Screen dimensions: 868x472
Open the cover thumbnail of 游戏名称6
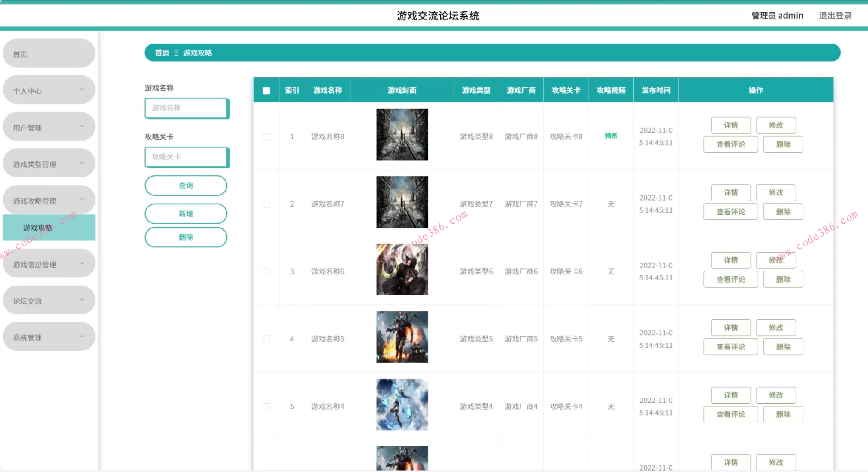[x=402, y=269]
